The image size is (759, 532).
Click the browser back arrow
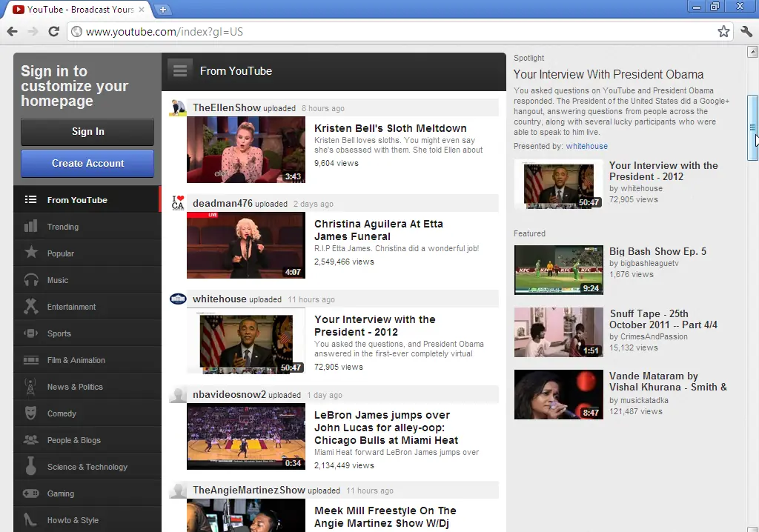point(12,32)
